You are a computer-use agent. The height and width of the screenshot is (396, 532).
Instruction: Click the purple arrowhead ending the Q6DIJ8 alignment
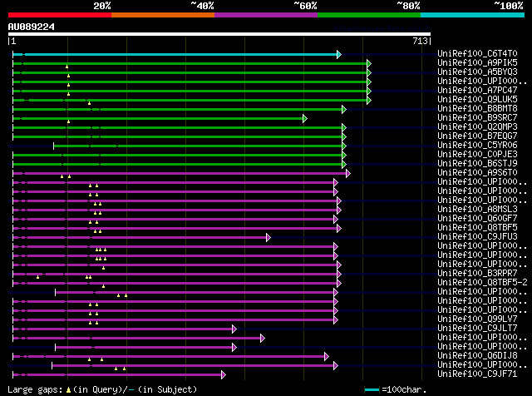click(x=327, y=357)
